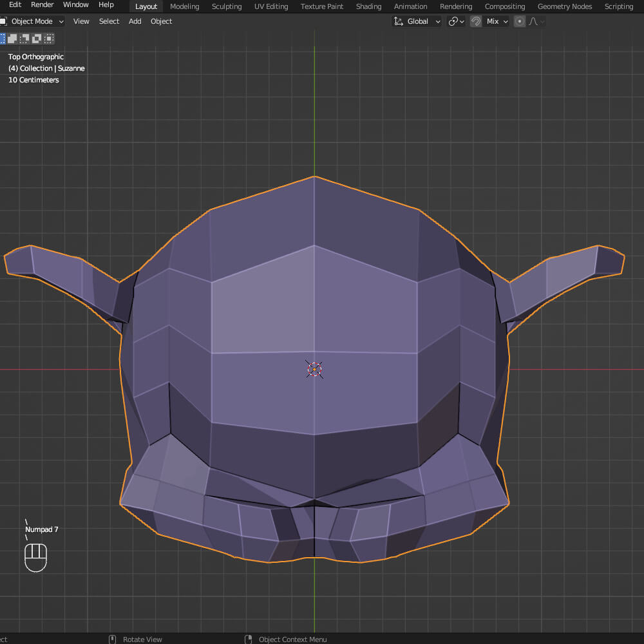Open the viewport View menu
The height and width of the screenshot is (644, 644).
click(81, 21)
